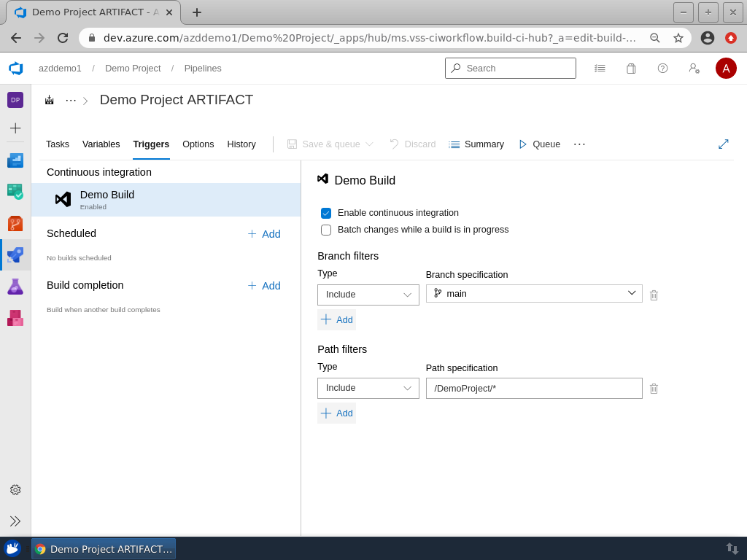747x560 pixels.
Task: Toggle Enable continuous integration checkbox
Action: (326, 214)
